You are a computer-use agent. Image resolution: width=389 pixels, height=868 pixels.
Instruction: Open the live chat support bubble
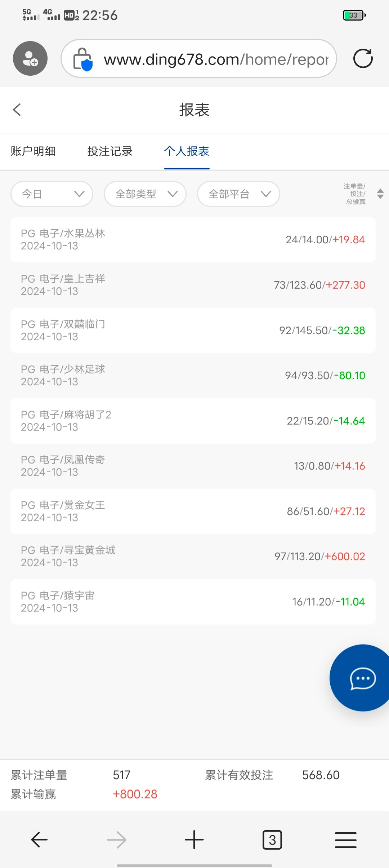click(x=362, y=678)
